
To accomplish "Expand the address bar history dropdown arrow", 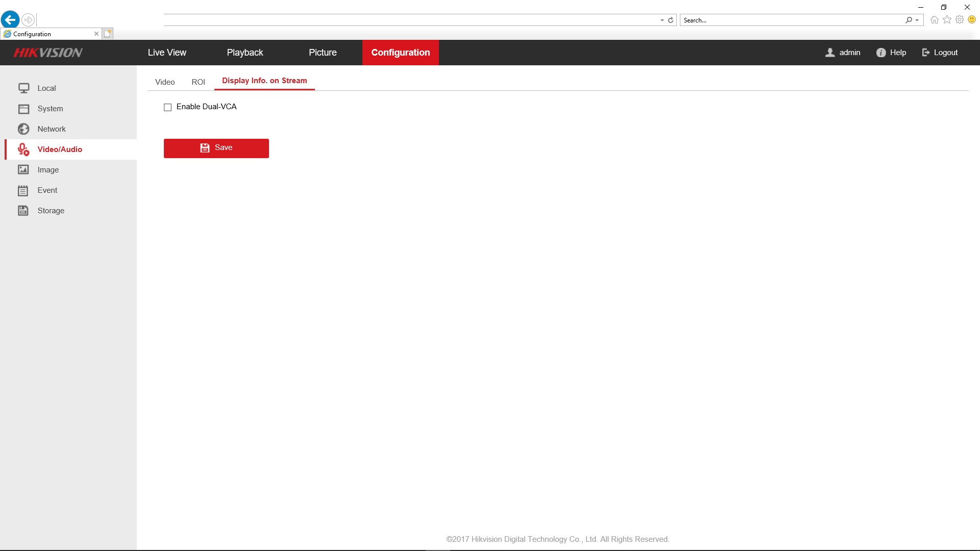I will pos(662,20).
